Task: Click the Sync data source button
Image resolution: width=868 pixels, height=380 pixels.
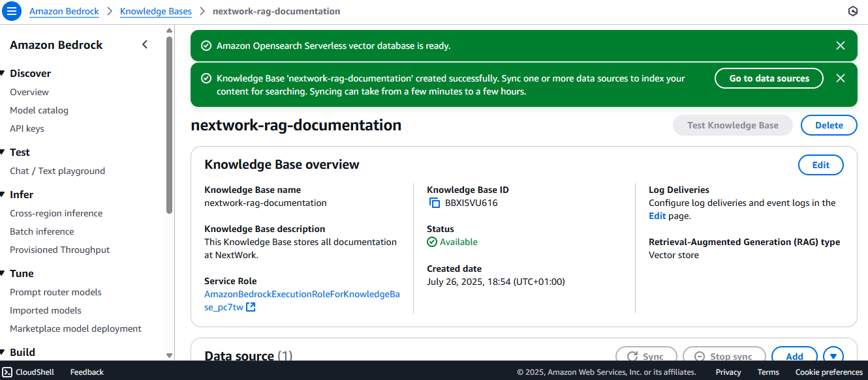Action: [x=645, y=356]
